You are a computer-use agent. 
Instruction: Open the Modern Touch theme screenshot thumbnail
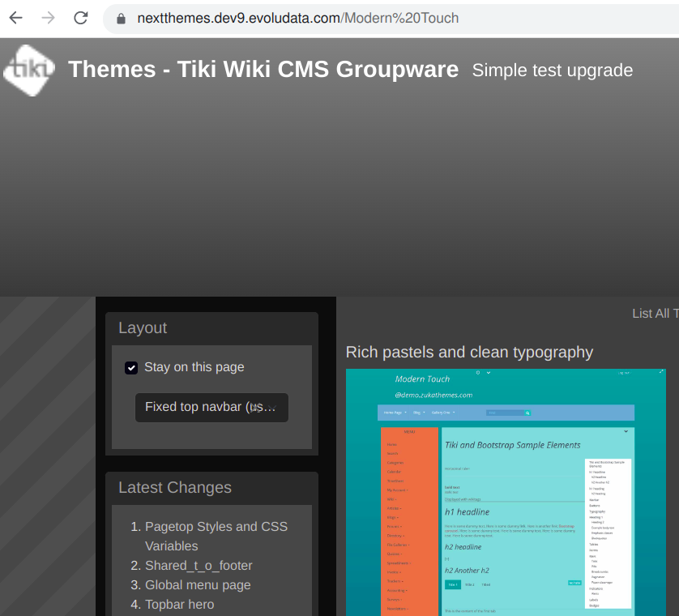(506, 492)
